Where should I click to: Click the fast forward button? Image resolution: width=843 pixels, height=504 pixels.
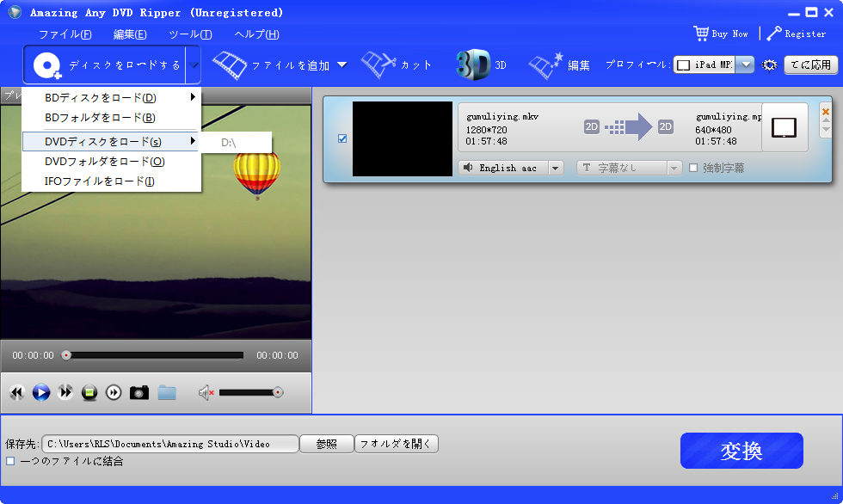tap(65, 393)
